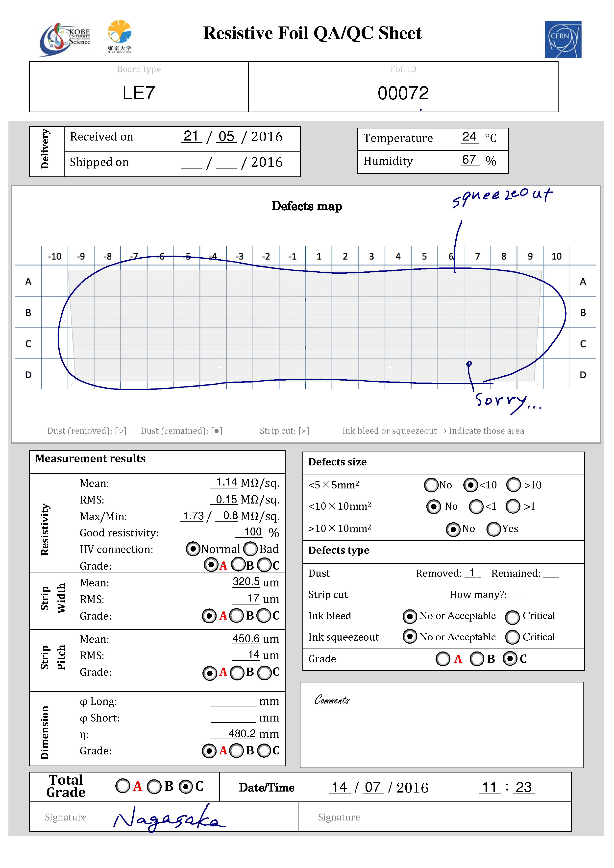Select Total Grade A radio button

(123, 786)
